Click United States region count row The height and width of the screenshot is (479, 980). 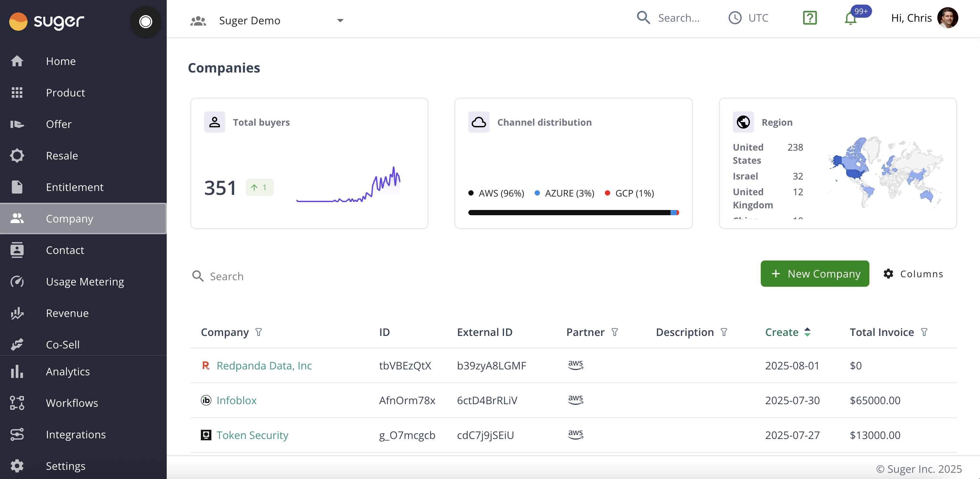tap(768, 154)
